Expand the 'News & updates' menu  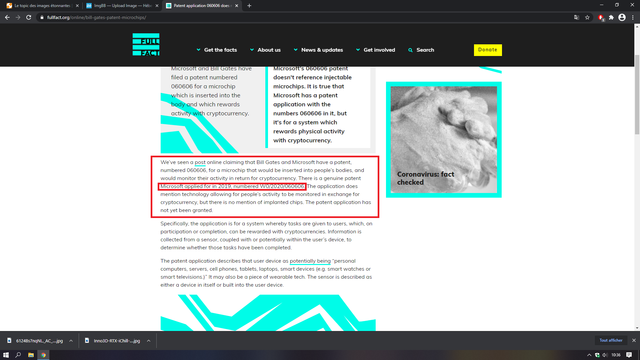point(318,50)
